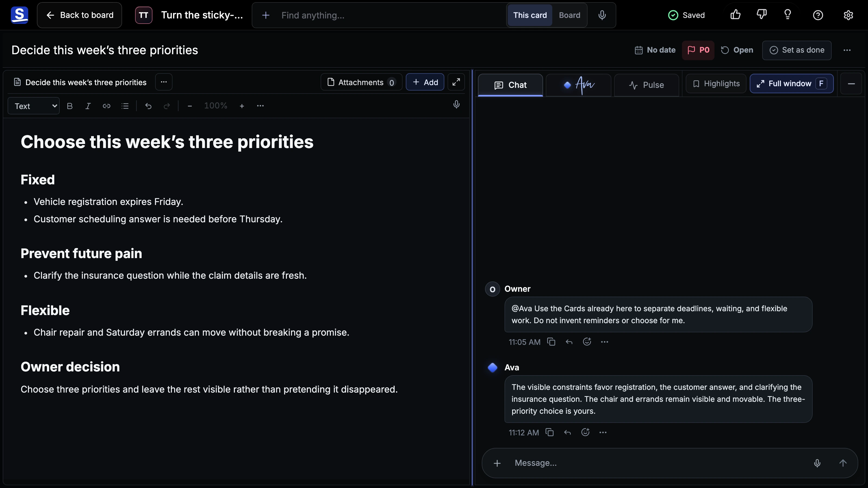The image size is (868, 488).
Task: Click the app logo in the top-left corner
Action: coord(20,15)
